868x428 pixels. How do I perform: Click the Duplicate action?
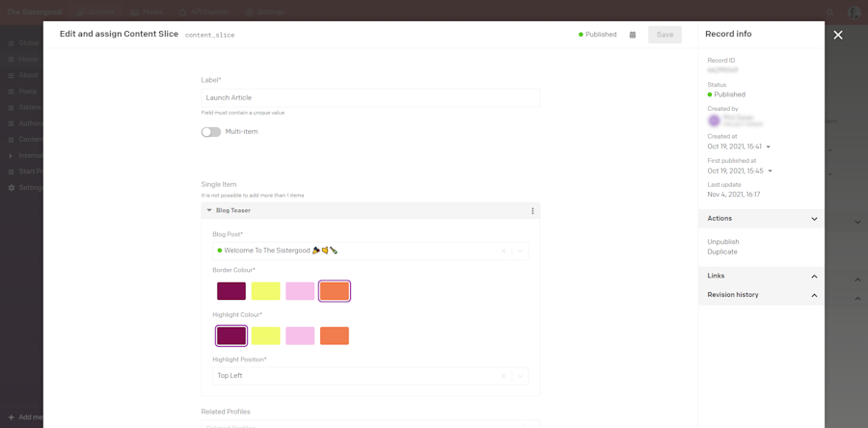[x=722, y=252]
